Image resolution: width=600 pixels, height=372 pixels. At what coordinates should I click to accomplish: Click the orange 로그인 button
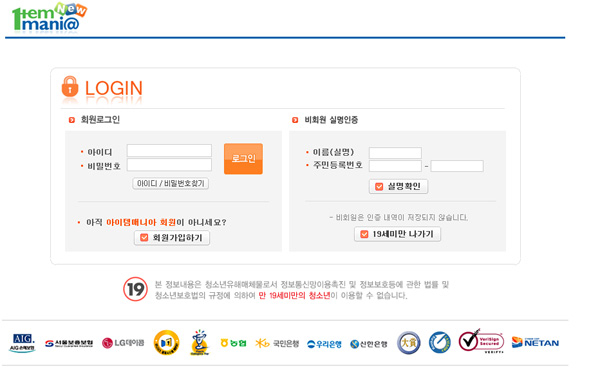[x=243, y=159]
